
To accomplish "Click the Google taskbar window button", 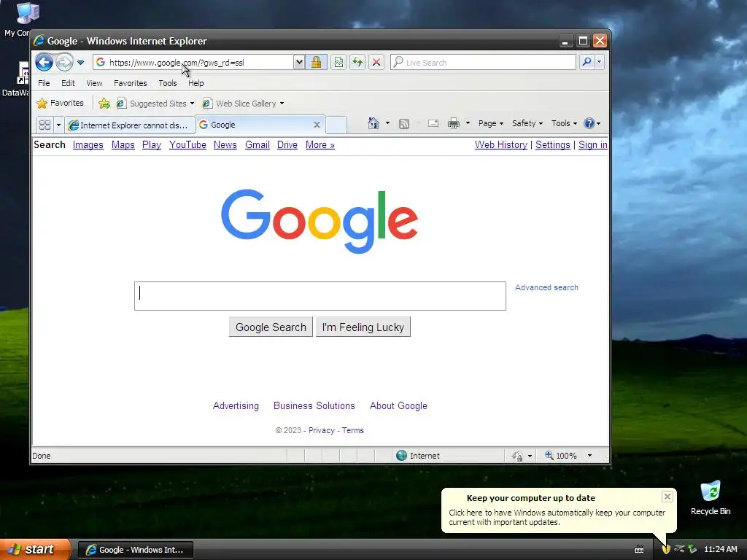I will click(135, 550).
